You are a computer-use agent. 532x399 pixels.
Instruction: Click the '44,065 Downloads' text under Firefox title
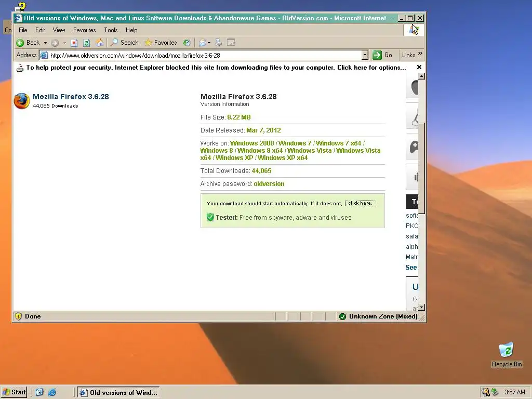55,106
